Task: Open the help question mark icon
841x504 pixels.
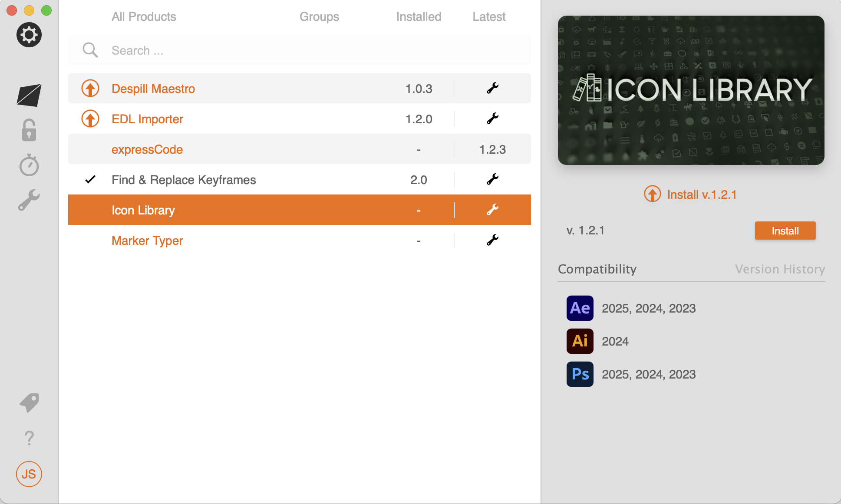Action: (x=29, y=438)
